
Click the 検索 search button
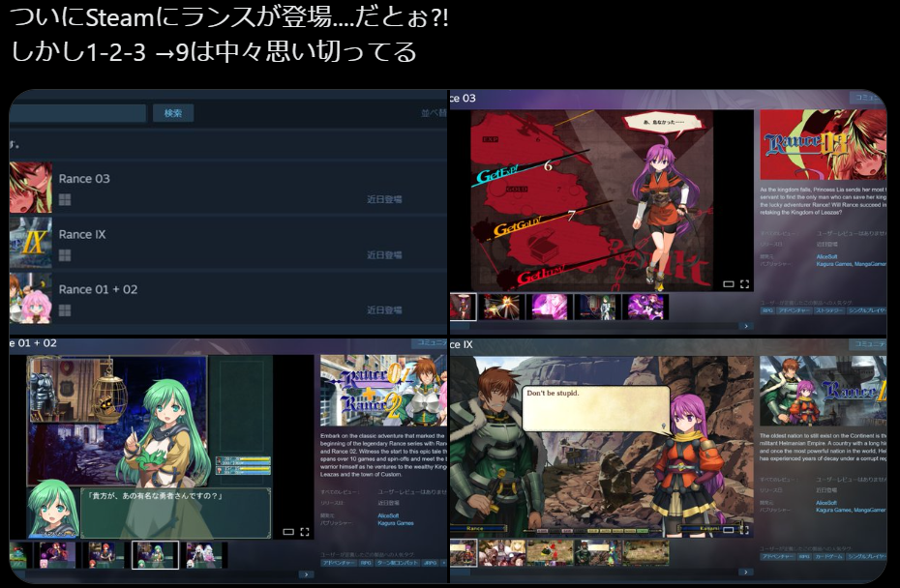173,113
